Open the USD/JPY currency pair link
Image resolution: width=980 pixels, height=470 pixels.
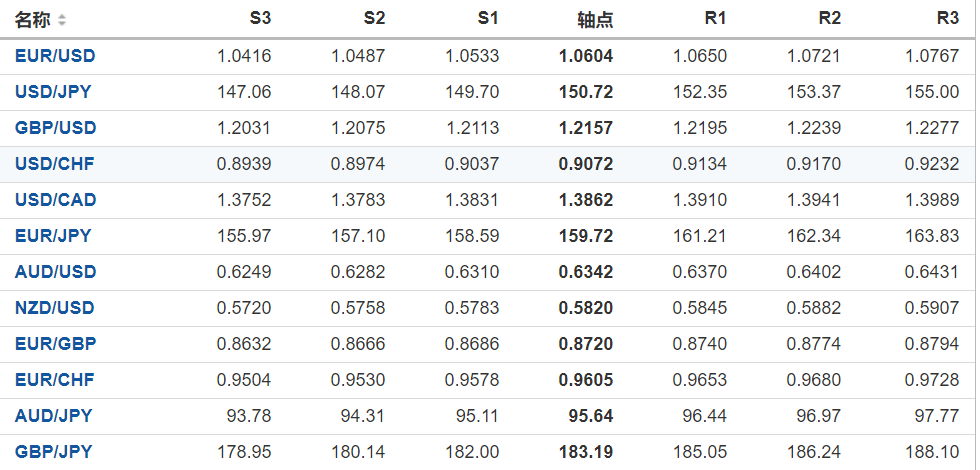[53, 92]
